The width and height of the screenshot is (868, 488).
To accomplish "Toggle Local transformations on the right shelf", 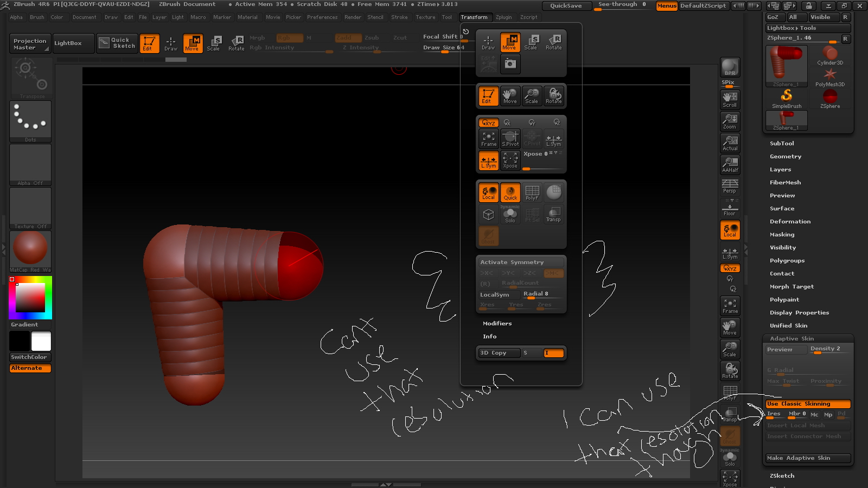I will [x=730, y=230].
